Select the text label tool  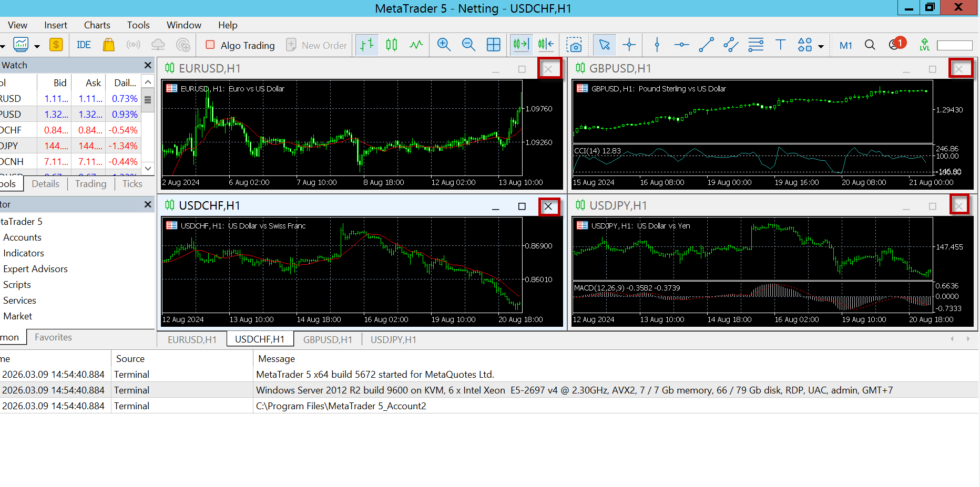click(x=780, y=45)
